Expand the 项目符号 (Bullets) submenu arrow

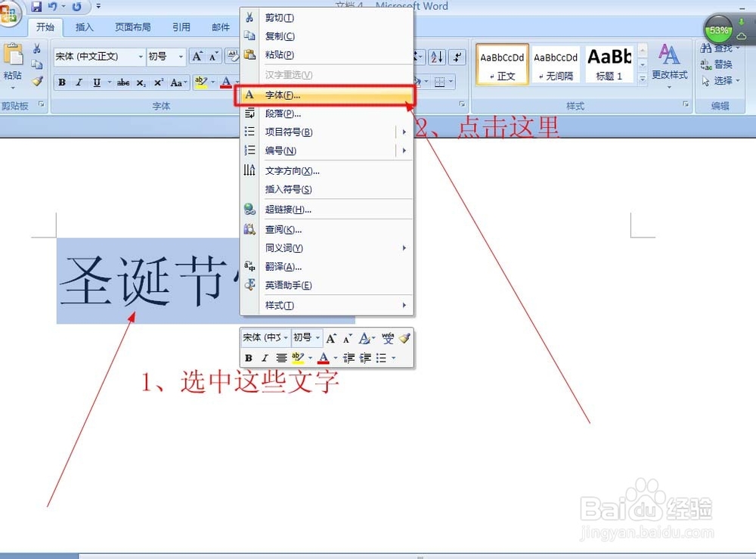pyautogui.click(x=404, y=132)
